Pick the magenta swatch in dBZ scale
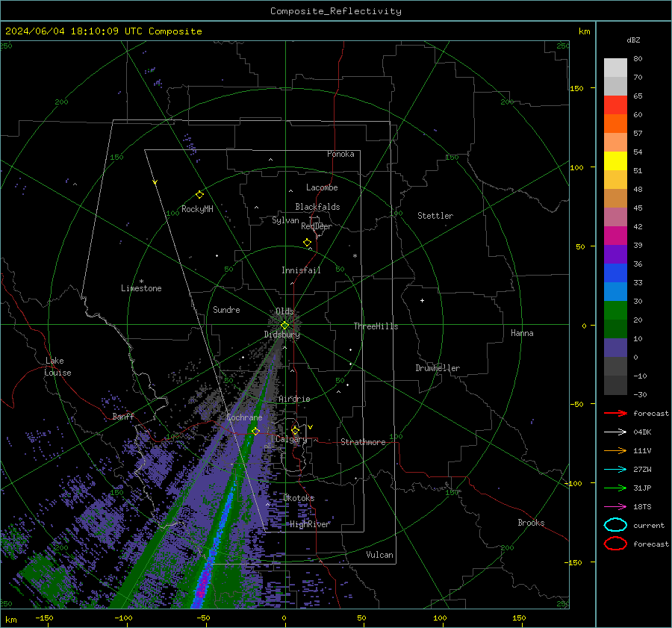672x628 pixels. (x=615, y=236)
